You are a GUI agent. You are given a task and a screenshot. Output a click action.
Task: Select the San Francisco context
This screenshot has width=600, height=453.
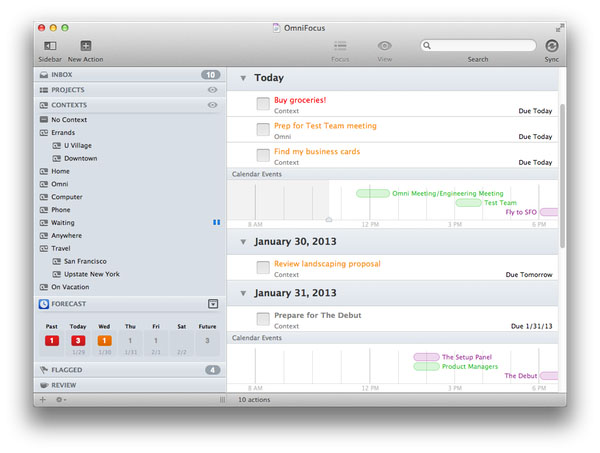pos(130,261)
